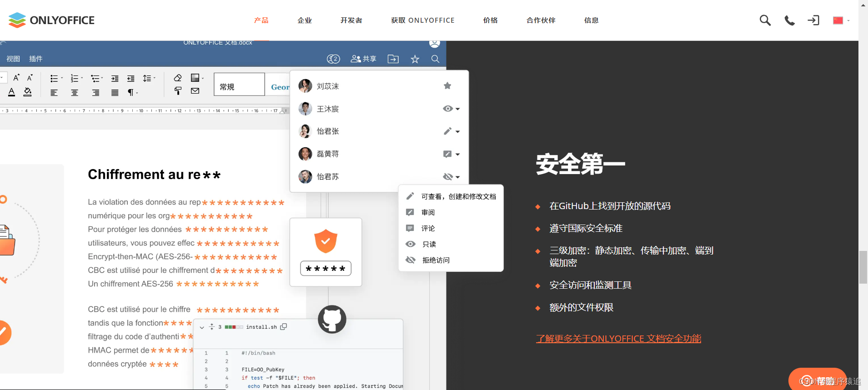Justify text alignment
This screenshot has width=868, height=390.
click(x=115, y=93)
